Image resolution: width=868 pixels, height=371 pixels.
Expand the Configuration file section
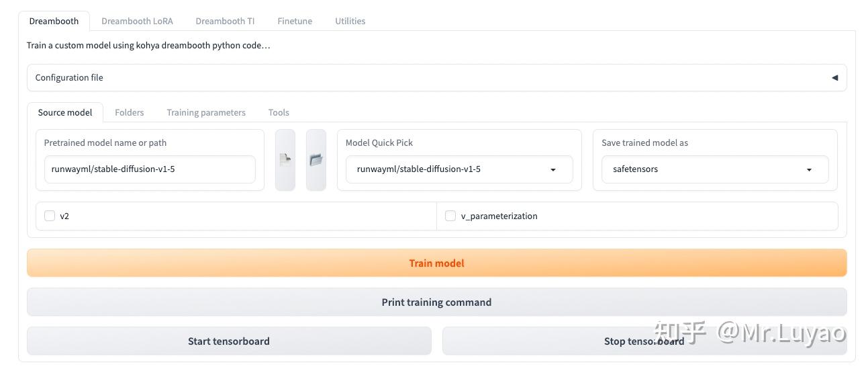click(x=436, y=78)
